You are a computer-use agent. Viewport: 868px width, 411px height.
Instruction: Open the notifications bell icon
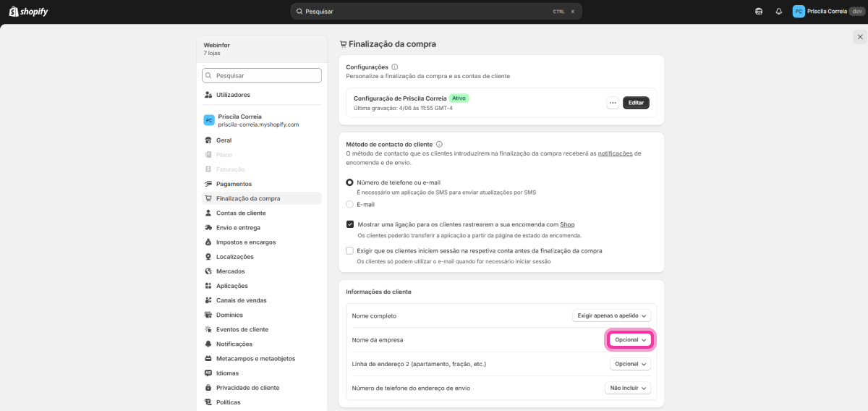click(x=779, y=12)
